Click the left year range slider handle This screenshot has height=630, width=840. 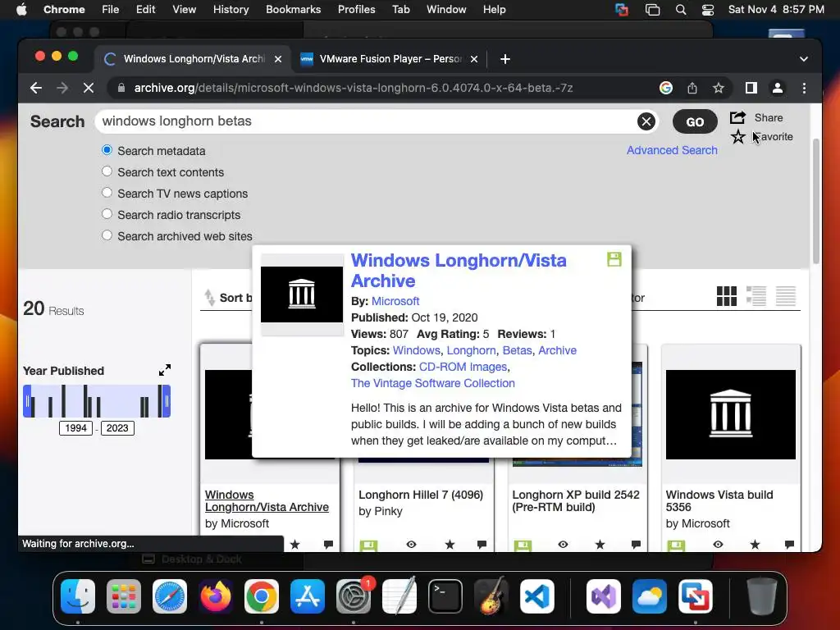(27, 401)
